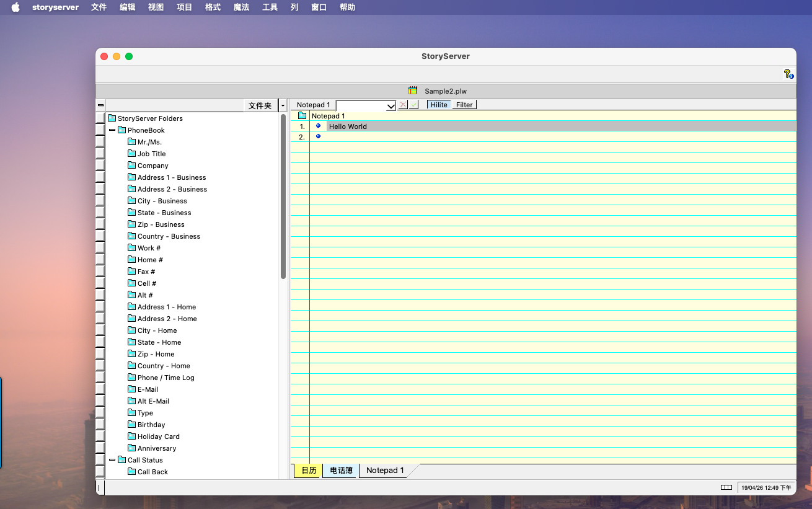
Task: Click the folder panel vertical scrollbar
Action: pyautogui.click(x=283, y=196)
